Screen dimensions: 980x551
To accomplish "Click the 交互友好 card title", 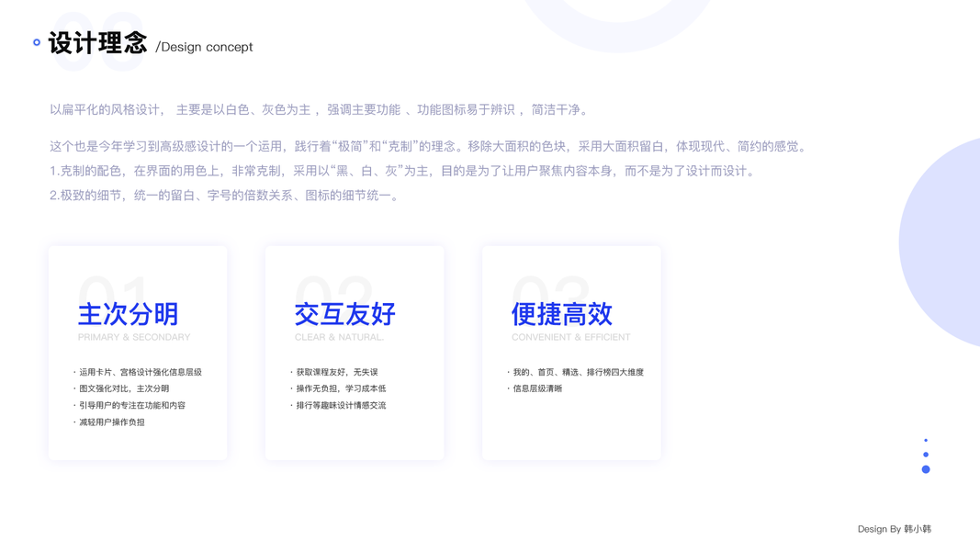I will click(x=345, y=313).
